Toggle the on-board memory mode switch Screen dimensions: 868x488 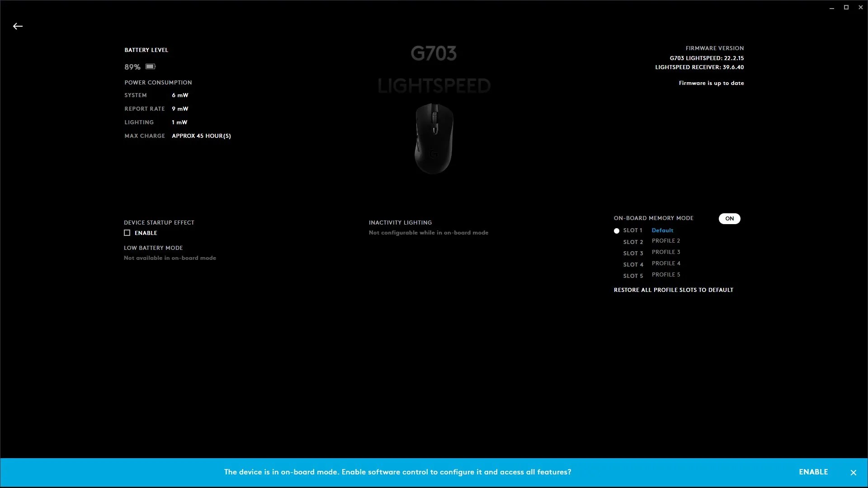[x=729, y=219]
